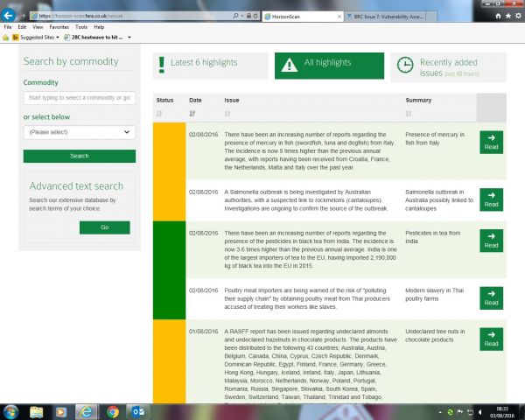Viewport: 525px width, 420px height.
Task: Open Outlook from the taskbar
Action: click(x=137, y=411)
